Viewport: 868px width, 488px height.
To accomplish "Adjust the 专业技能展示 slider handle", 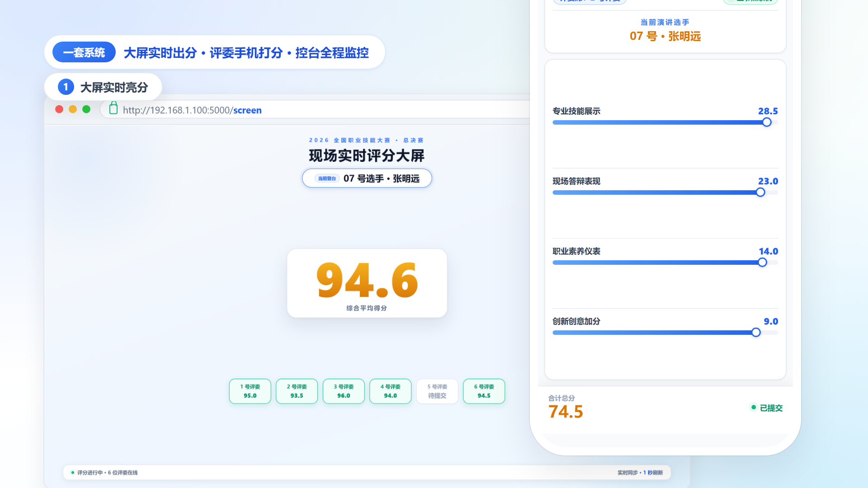I will [x=767, y=122].
